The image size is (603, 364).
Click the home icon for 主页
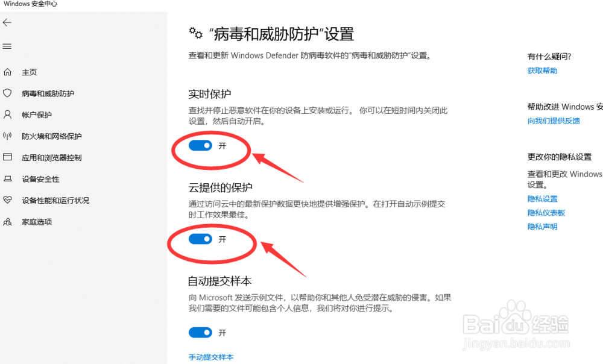(7, 72)
